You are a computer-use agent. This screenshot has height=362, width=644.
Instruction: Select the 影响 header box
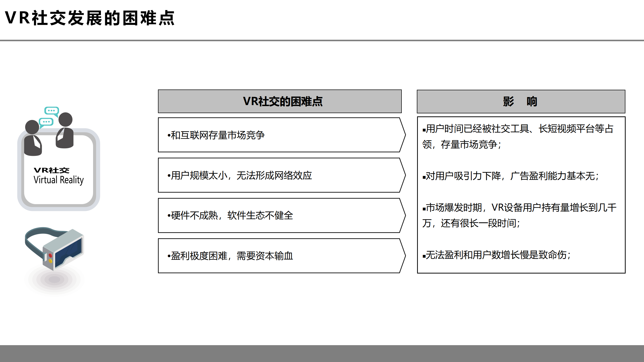(521, 102)
